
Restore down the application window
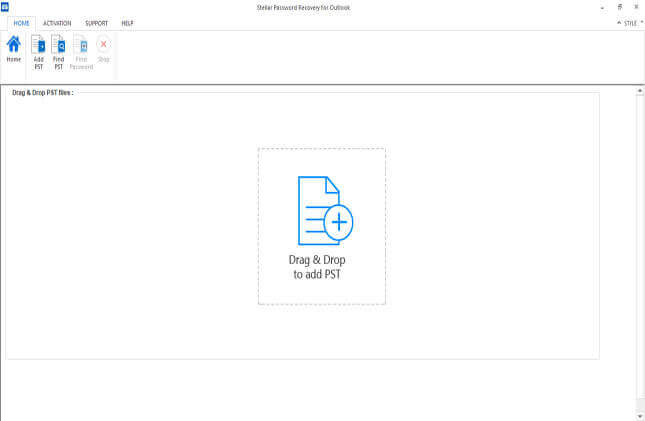[619, 7]
